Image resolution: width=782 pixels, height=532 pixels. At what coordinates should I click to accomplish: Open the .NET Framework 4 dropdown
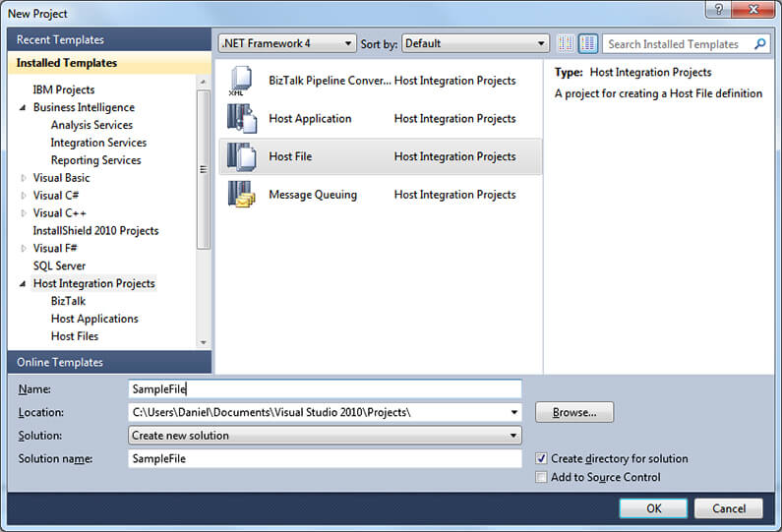(x=287, y=44)
